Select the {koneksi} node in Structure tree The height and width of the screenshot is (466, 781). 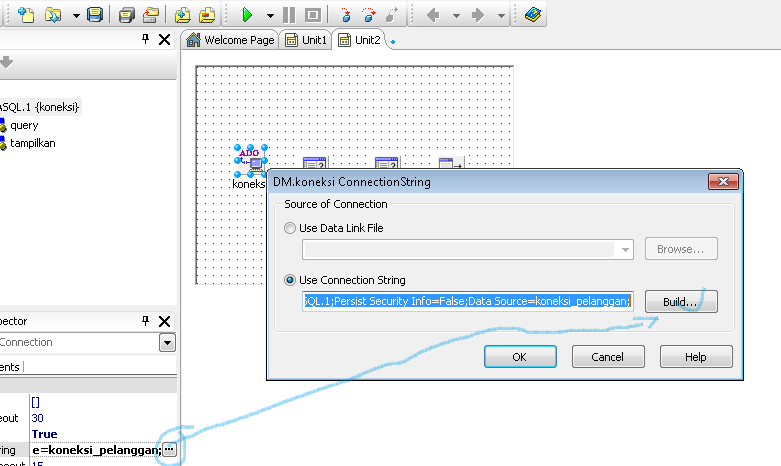pyautogui.click(x=40, y=107)
